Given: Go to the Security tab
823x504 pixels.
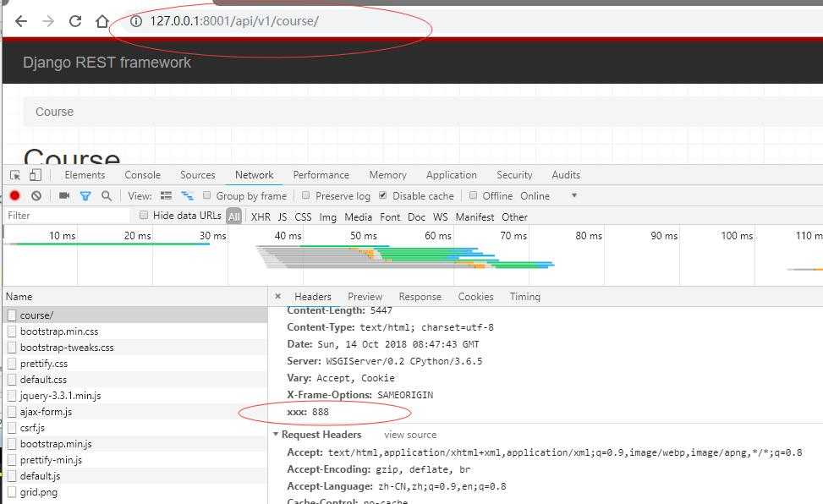Looking at the screenshot, I should pos(514,175).
